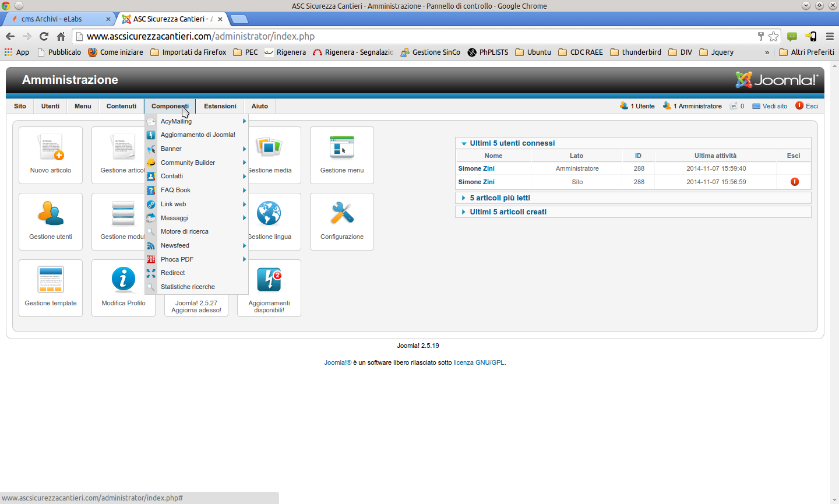Image resolution: width=839 pixels, height=504 pixels.
Task: Open Gestione menu quick icon
Action: (x=342, y=155)
